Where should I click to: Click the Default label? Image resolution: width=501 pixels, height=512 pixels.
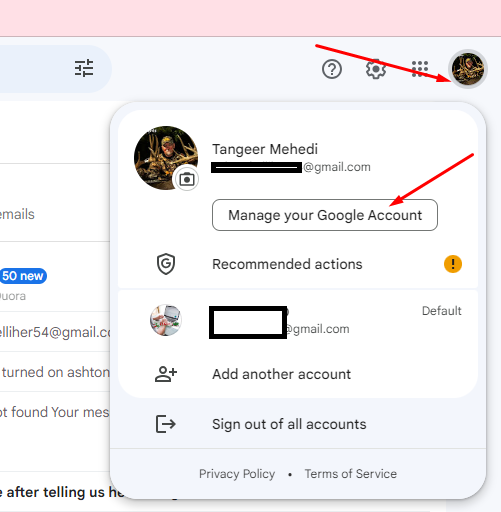coord(441,311)
